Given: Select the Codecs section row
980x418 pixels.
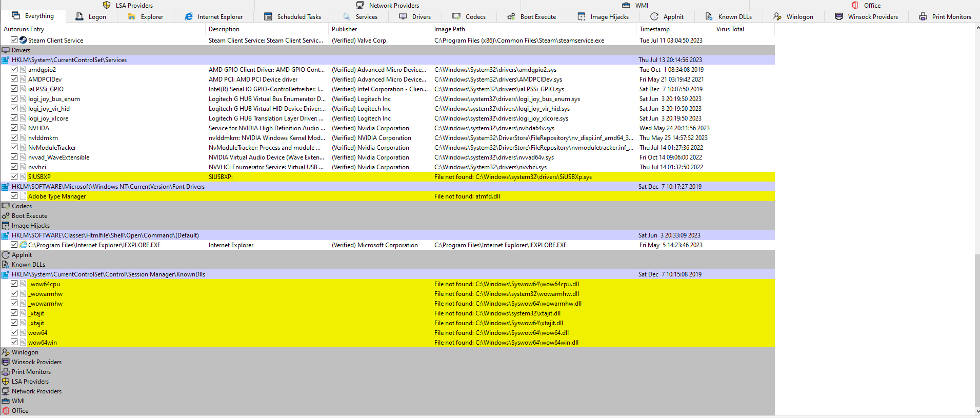Looking at the screenshot, I should [x=387, y=206].
